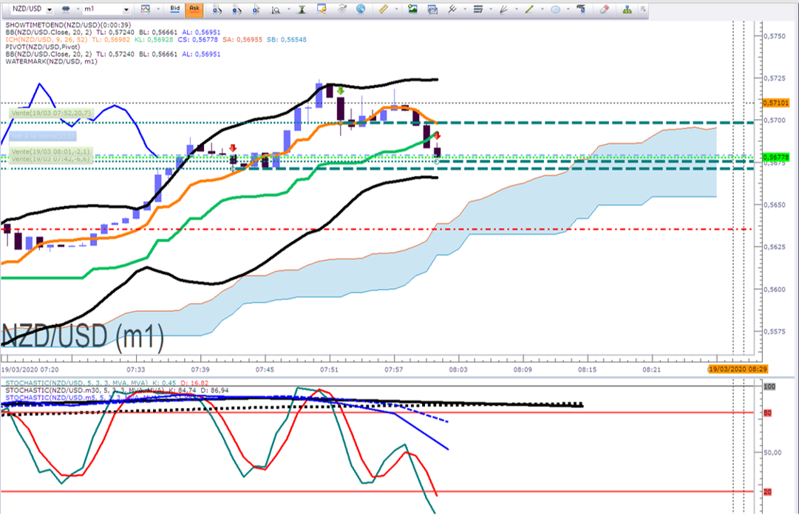The image size is (799, 532).
Task: Click the 07:45 time axis label
Action: point(265,369)
